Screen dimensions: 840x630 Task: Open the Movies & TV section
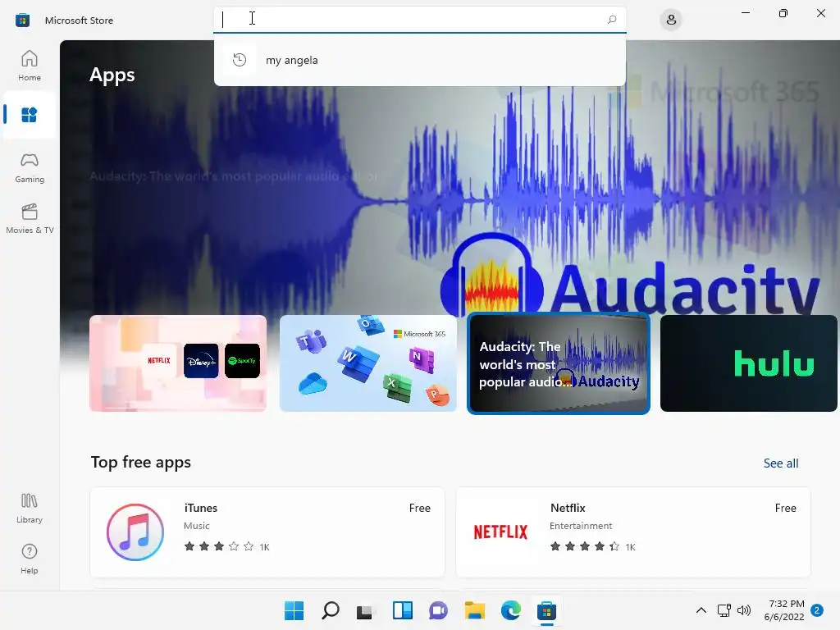tap(30, 218)
